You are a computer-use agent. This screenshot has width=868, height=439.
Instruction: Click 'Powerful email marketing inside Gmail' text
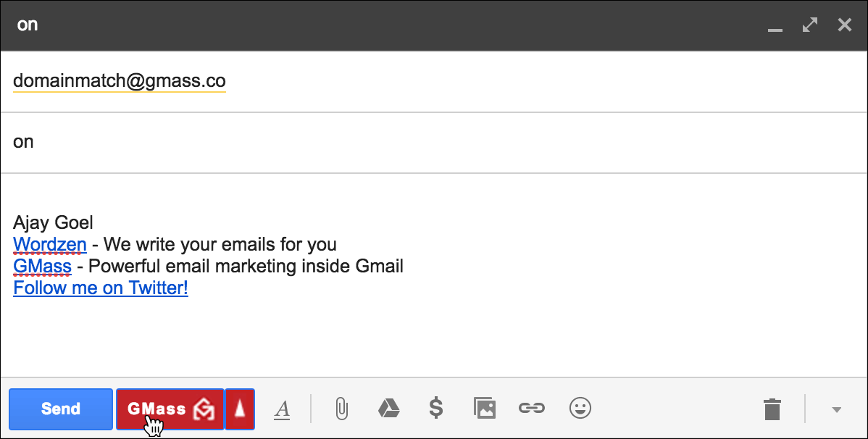pyautogui.click(x=246, y=267)
